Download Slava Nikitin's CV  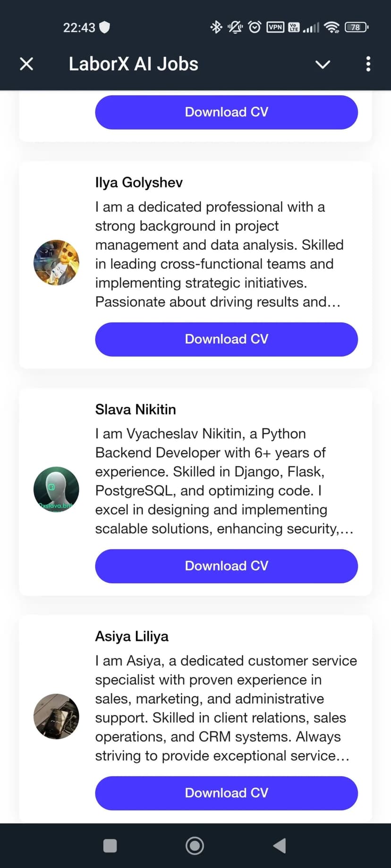tap(226, 566)
